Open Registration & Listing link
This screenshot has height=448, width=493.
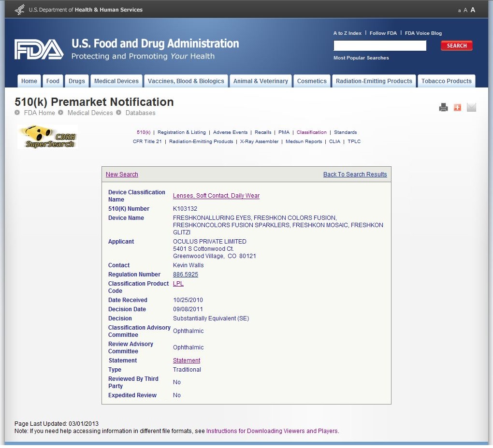182,132
